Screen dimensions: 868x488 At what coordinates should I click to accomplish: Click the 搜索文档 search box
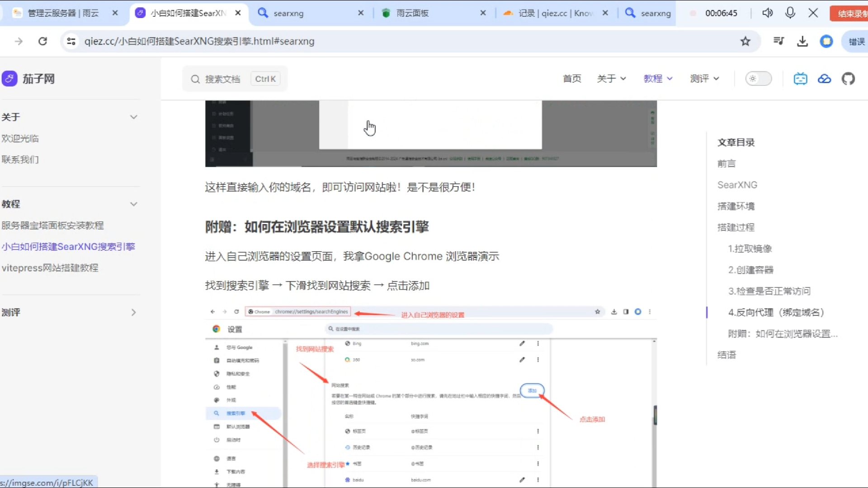click(235, 79)
